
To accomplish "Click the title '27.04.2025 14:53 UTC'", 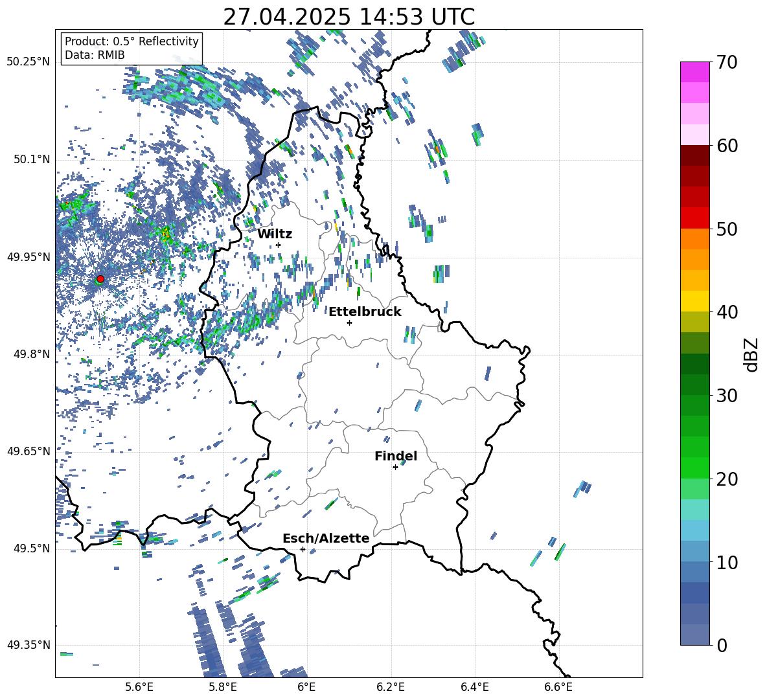I will pyautogui.click(x=349, y=17).
